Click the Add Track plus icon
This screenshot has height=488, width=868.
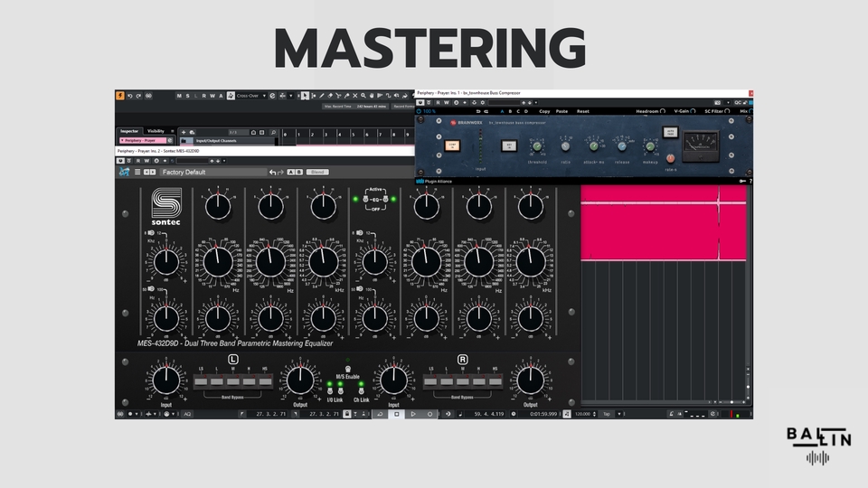pyautogui.click(x=184, y=132)
